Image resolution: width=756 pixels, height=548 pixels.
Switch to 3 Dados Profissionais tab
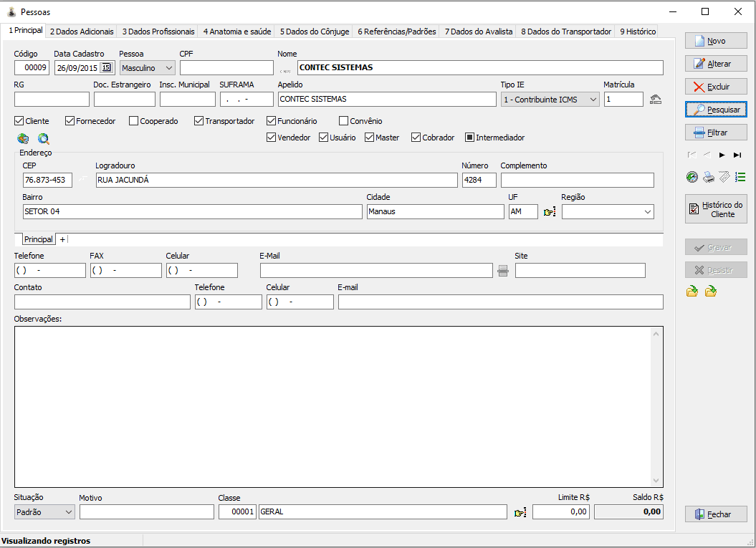158,32
